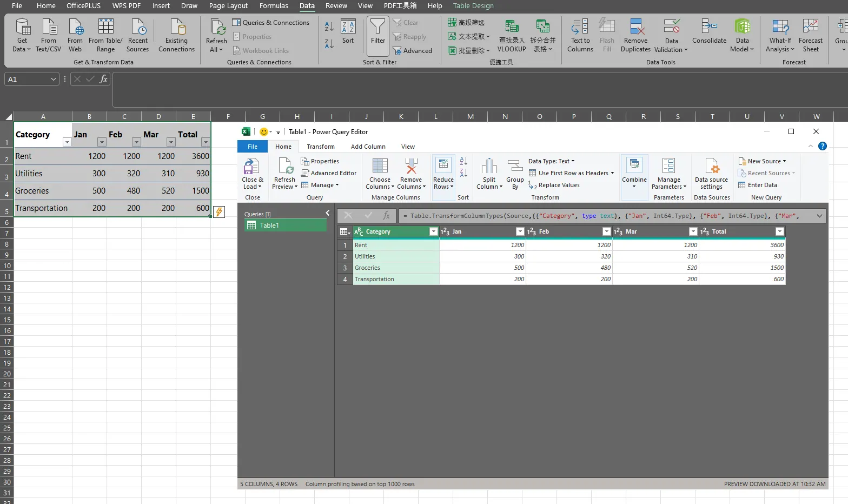Viewport: 848px width, 504px height.
Task: Click the Choose Columns icon
Action: (x=380, y=167)
